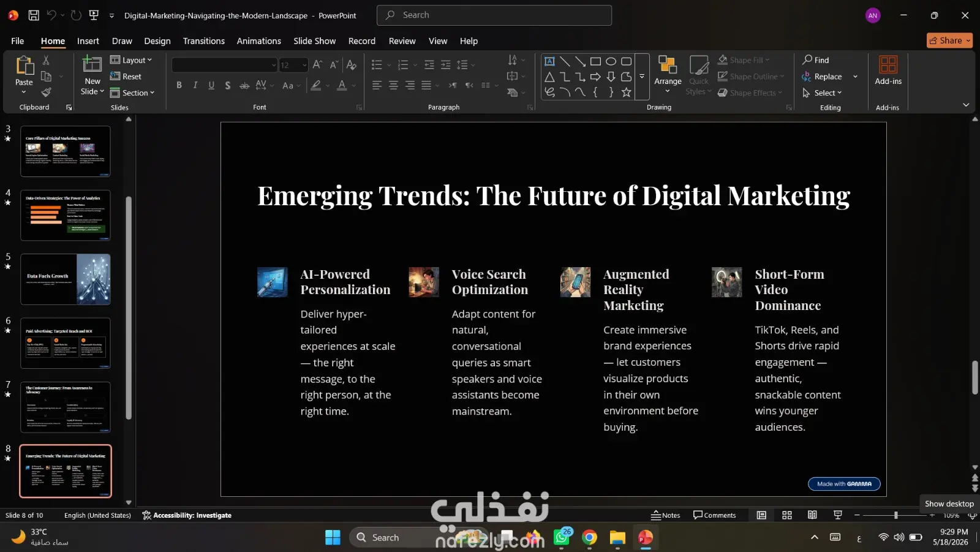This screenshot has height=552, width=980.
Task: Open the Comments pane
Action: (x=714, y=515)
